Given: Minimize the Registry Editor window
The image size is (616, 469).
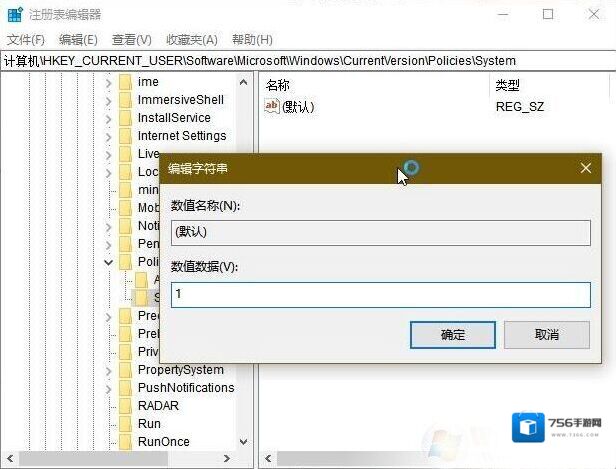Looking at the screenshot, I should (x=503, y=15).
